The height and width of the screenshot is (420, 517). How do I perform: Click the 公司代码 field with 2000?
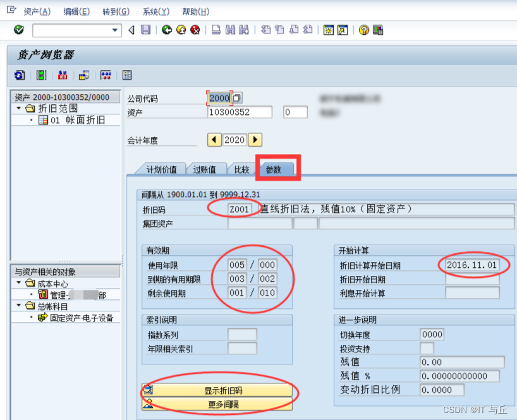(x=219, y=98)
